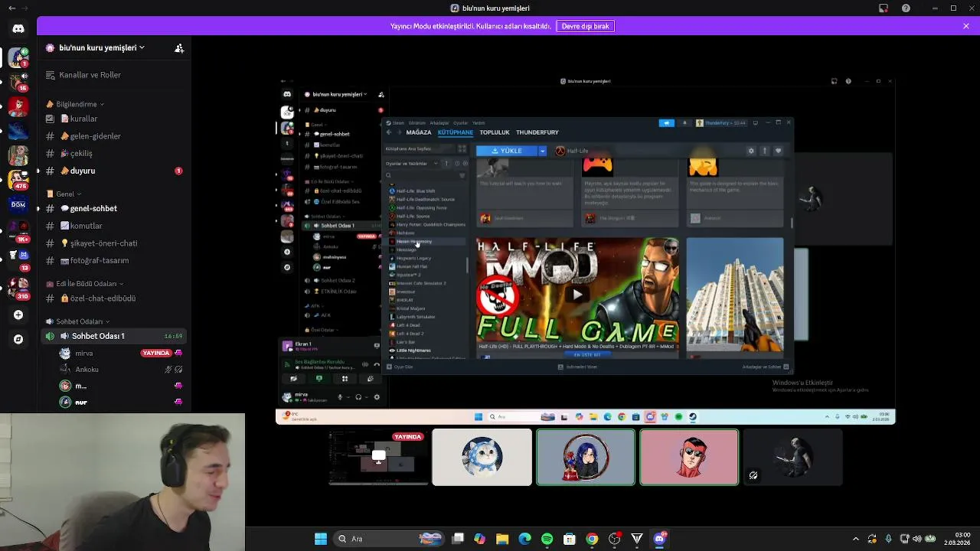Go back with the Discord back arrow

click(x=11, y=8)
